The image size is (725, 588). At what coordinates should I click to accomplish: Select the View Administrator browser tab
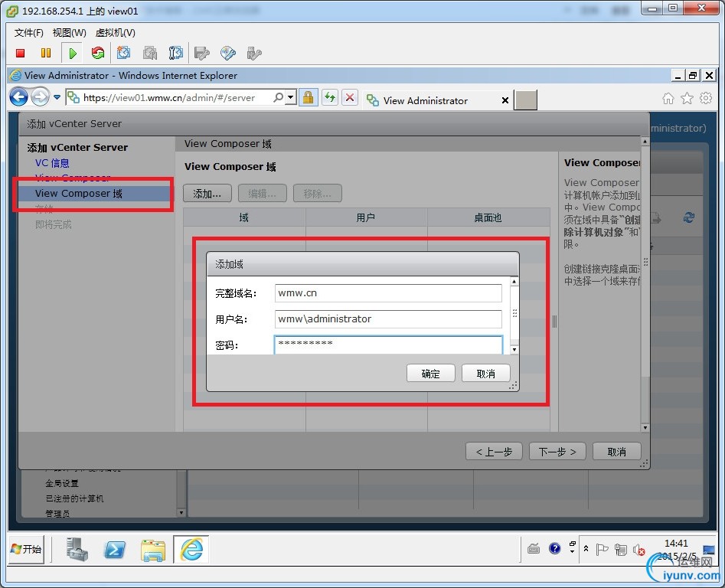426,100
